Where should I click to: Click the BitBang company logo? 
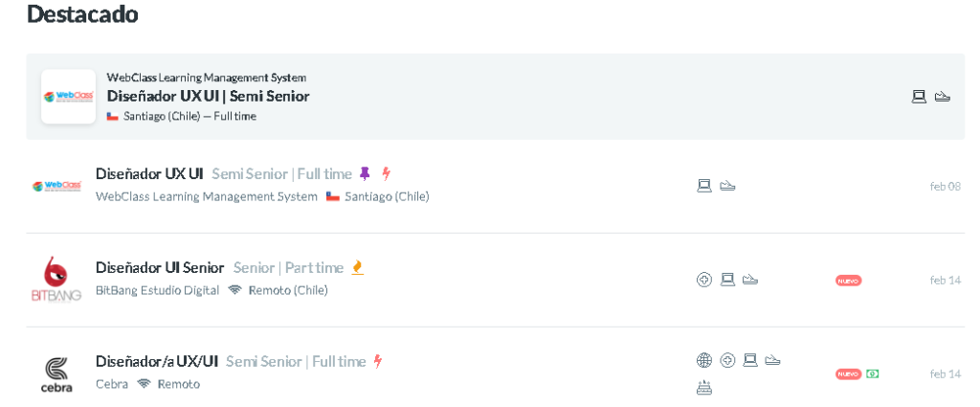56,280
